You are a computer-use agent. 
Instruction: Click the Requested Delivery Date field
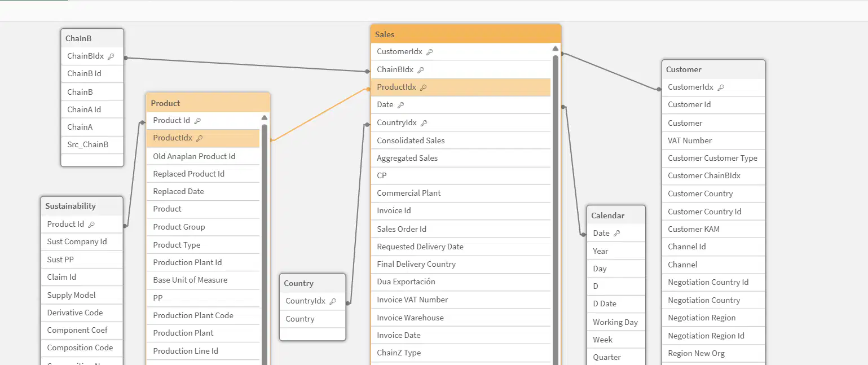coord(461,247)
